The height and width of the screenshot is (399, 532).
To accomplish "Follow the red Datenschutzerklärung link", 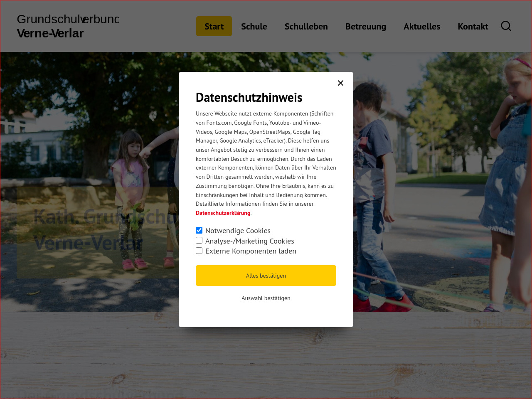I will click(x=223, y=213).
